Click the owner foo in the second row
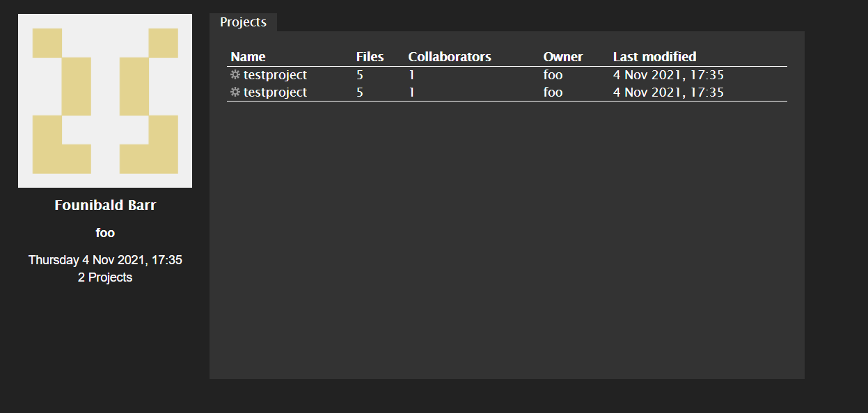The width and height of the screenshot is (868, 413). point(553,92)
